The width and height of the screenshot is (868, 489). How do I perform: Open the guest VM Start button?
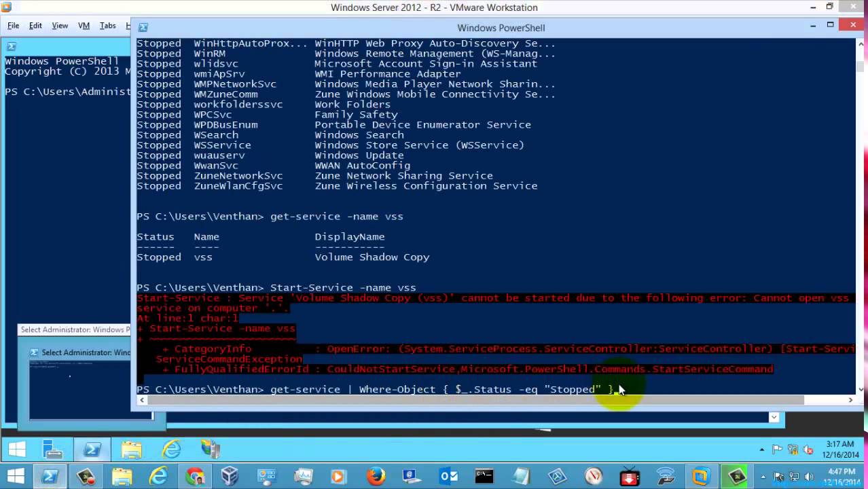point(16,449)
